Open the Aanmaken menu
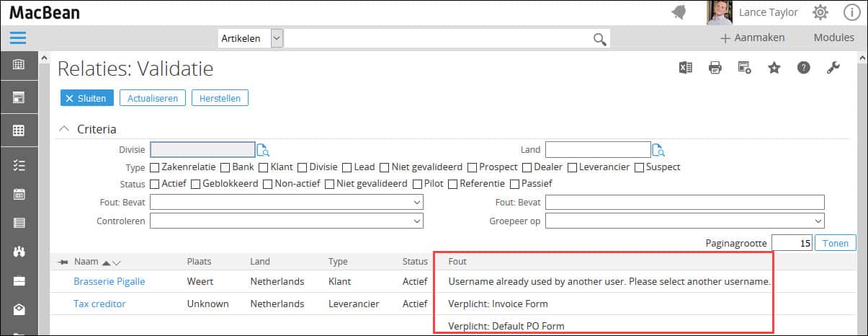This screenshot has width=868, height=336. [x=752, y=37]
